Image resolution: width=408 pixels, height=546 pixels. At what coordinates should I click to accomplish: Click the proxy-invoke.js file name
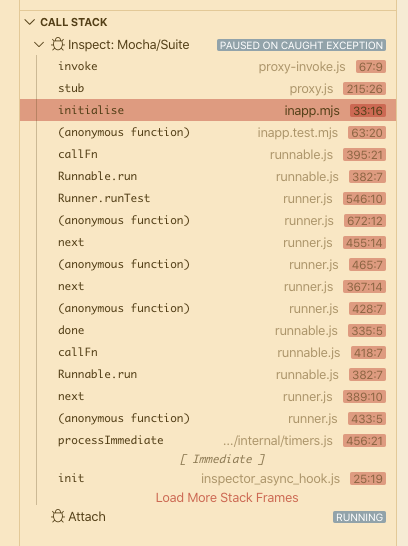point(302,67)
